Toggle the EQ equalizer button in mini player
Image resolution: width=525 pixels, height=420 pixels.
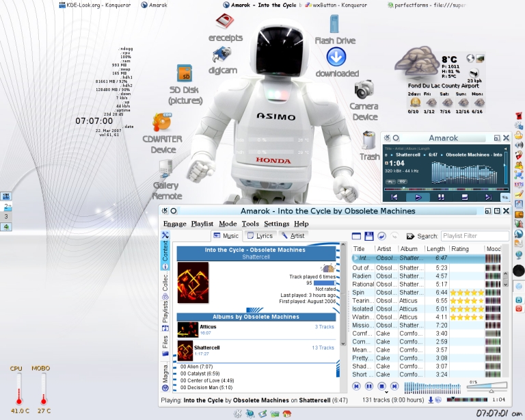click(402, 181)
